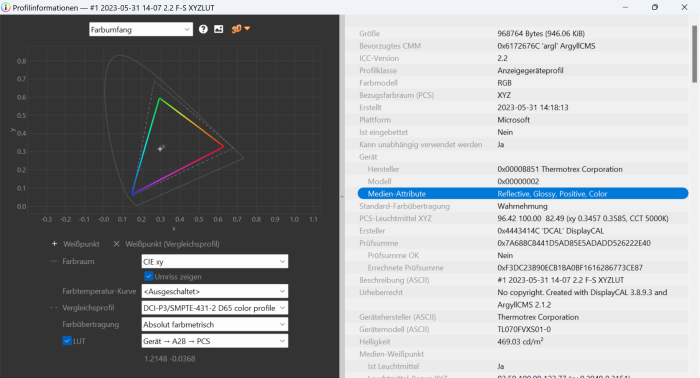Select the Errechnete Prüfsumme row
Viewport: 700px width, 378px height.
pos(523,268)
